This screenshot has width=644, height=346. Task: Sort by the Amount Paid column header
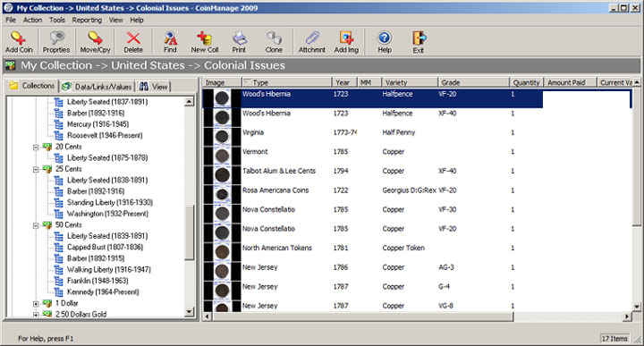570,82
